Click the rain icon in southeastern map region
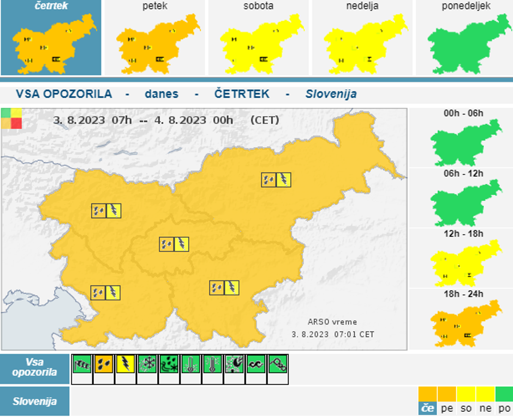Viewport: 513px width, 420px height. [217, 287]
